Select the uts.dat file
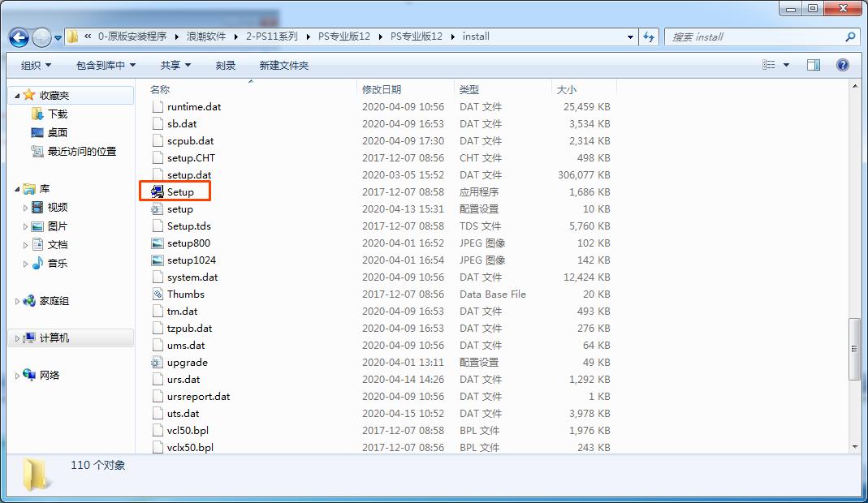 pyautogui.click(x=183, y=414)
